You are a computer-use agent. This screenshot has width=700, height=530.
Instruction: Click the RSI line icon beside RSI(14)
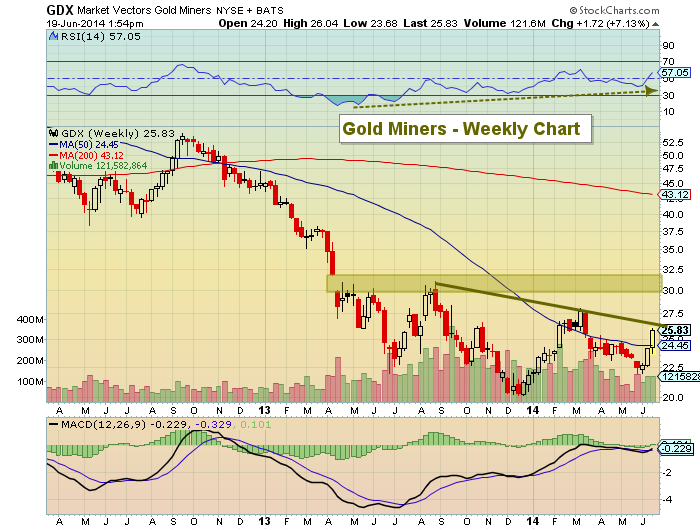pyautogui.click(x=54, y=36)
